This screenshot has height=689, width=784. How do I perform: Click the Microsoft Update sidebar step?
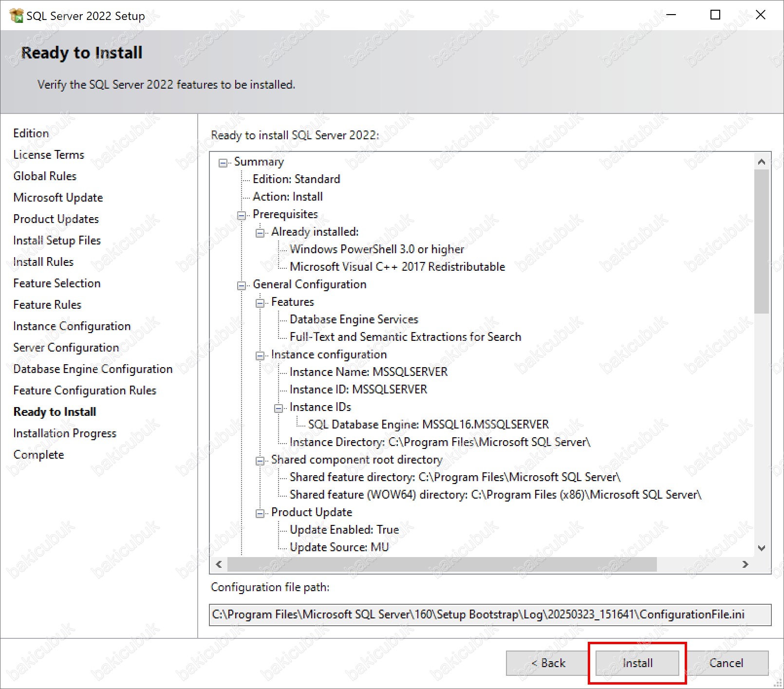coord(58,198)
